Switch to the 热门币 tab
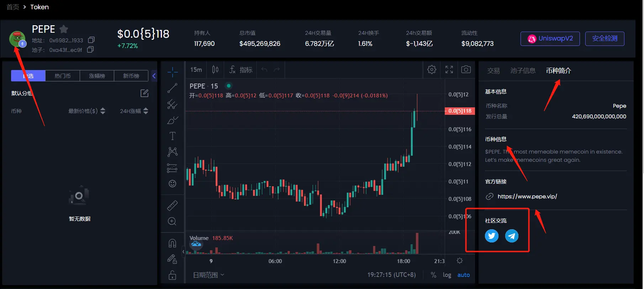This screenshot has height=289, width=644. [x=63, y=76]
